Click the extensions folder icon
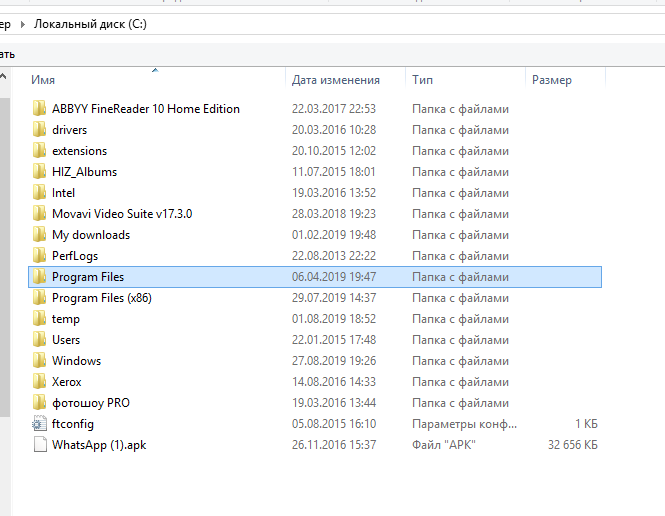Viewport: 665px width, 516px height. [39, 151]
